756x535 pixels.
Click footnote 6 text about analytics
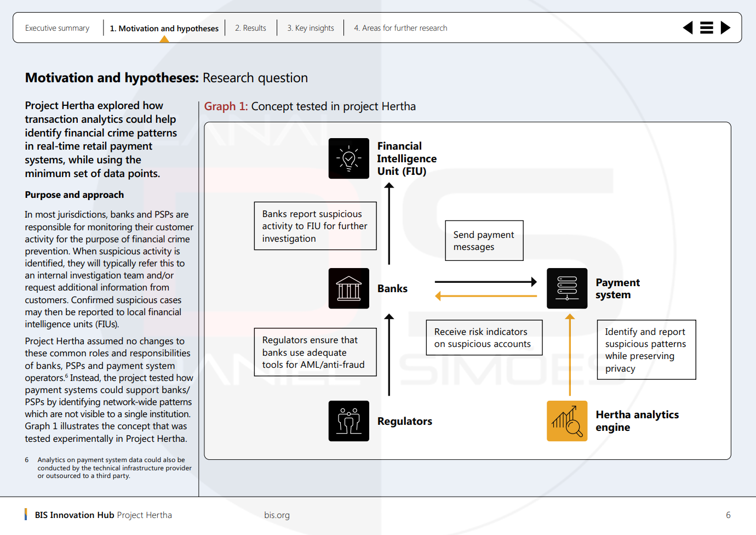click(114, 468)
